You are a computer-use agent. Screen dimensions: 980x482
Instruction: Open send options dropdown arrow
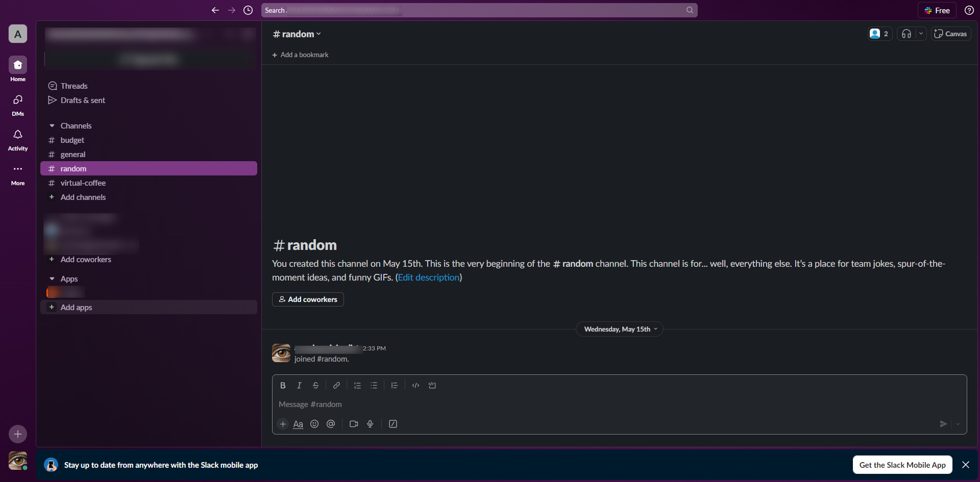[958, 424]
